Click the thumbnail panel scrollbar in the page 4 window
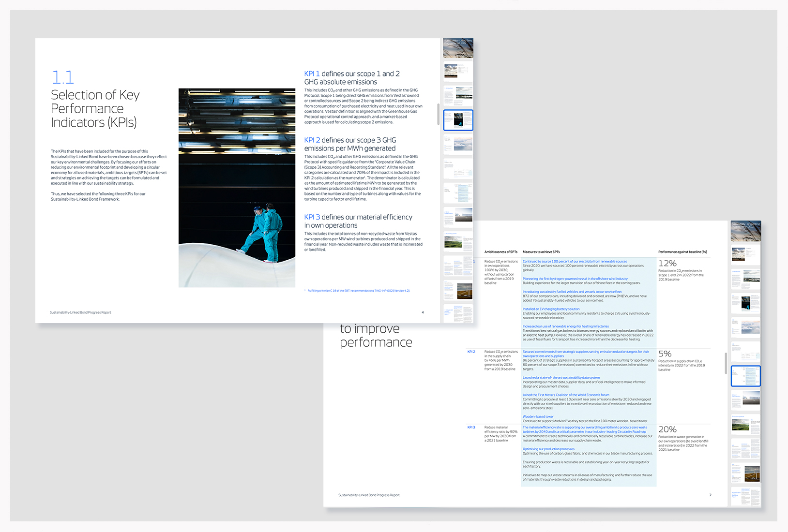Screen dimensions: 788x532 click(439, 114)
